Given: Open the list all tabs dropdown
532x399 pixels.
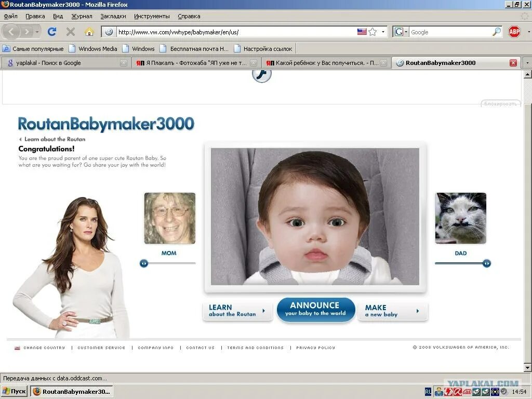Looking at the screenshot, I should (x=527, y=63).
